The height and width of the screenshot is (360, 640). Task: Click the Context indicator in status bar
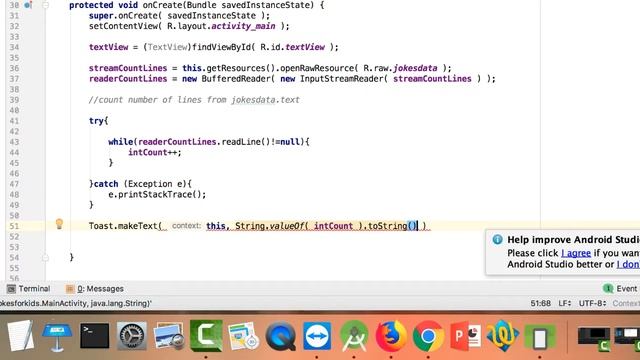click(626, 303)
